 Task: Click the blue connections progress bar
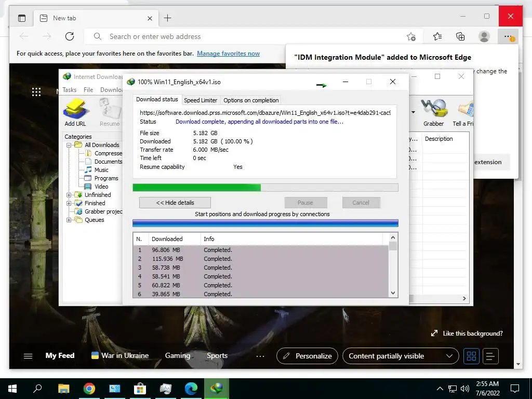(265, 223)
